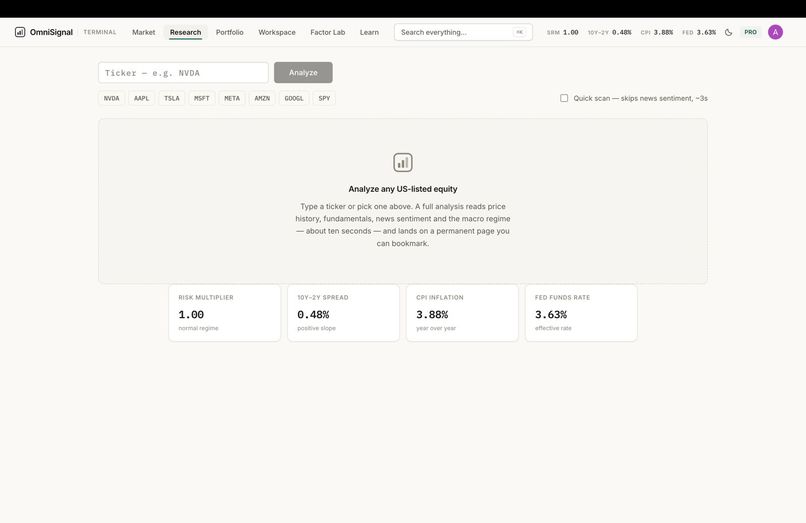Image resolution: width=806 pixels, height=523 pixels.
Task: Toggle dark mode moon icon
Action: click(x=728, y=32)
